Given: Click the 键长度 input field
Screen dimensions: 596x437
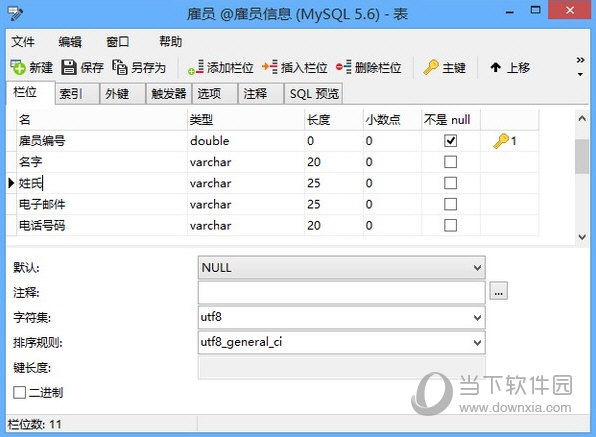Looking at the screenshot, I should click(341, 367).
